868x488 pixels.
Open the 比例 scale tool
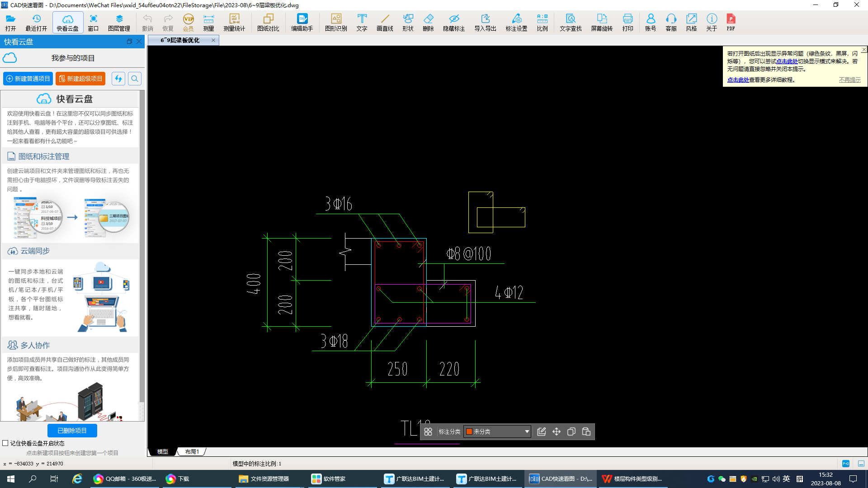tap(542, 22)
